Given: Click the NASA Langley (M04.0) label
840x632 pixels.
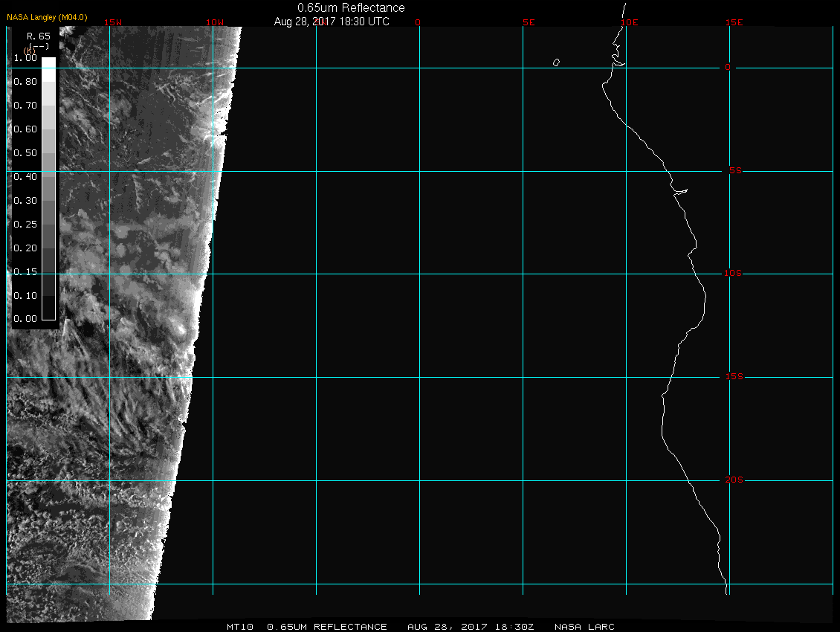Looking at the screenshot, I should pyautogui.click(x=46, y=17).
